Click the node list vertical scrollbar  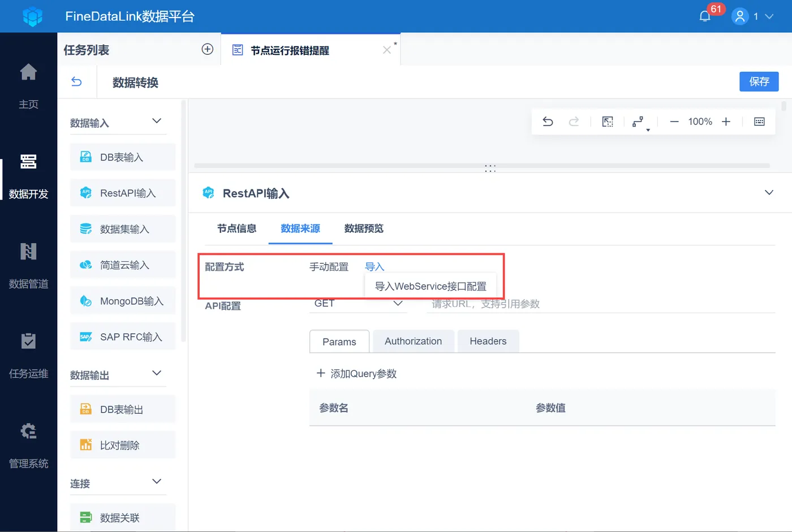click(183, 222)
